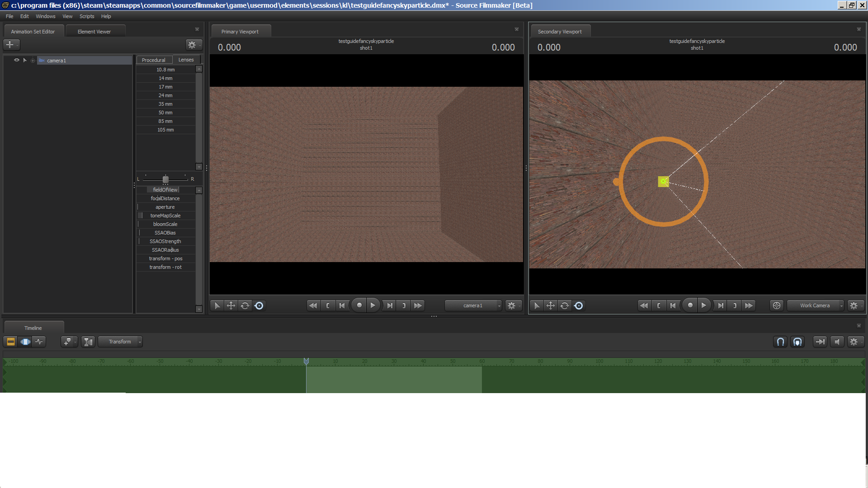Image resolution: width=868 pixels, height=488 pixels.
Task: Switch to Graph Editor mode icon
Action: (x=40, y=342)
